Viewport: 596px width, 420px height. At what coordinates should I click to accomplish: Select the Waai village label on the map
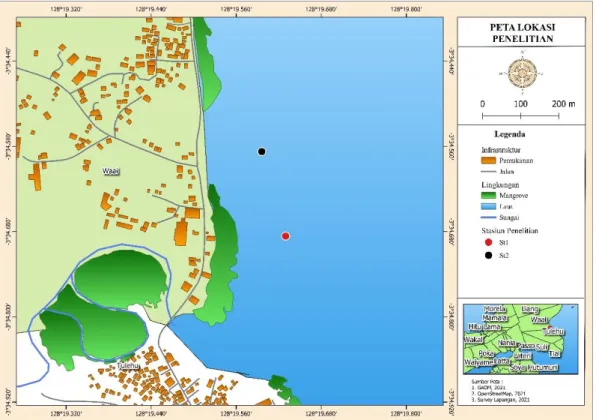(111, 171)
